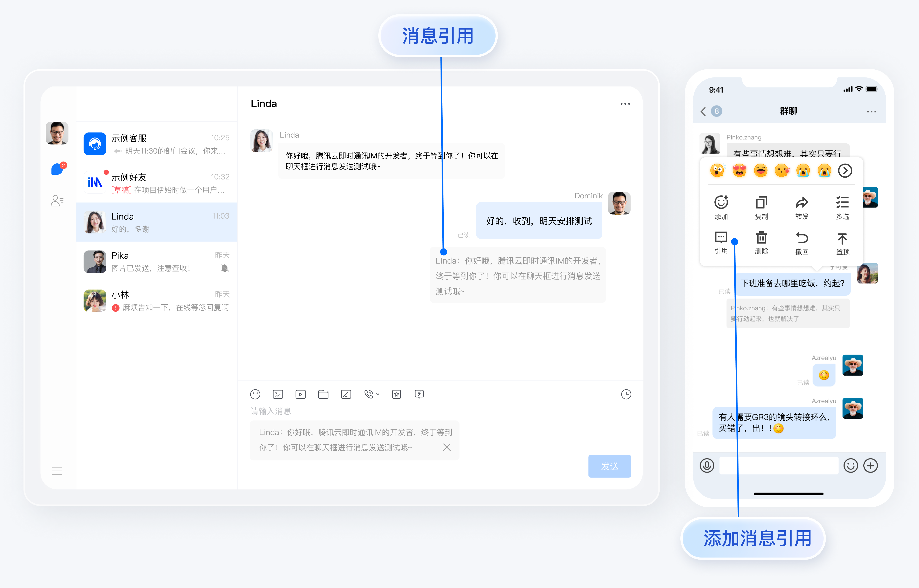Viewport: 919px width, 588px height.
Task: Dismiss the quoted message in input box
Action: coord(446,447)
